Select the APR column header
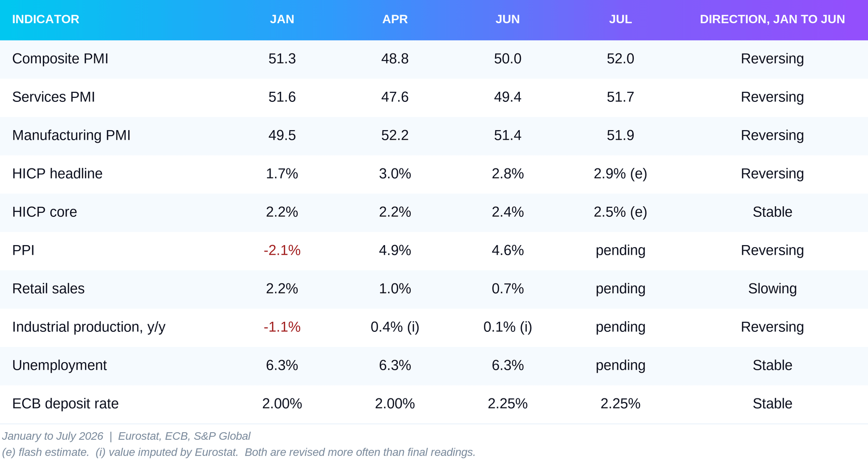The width and height of the screenshot is (868, 466). point(395,19)
